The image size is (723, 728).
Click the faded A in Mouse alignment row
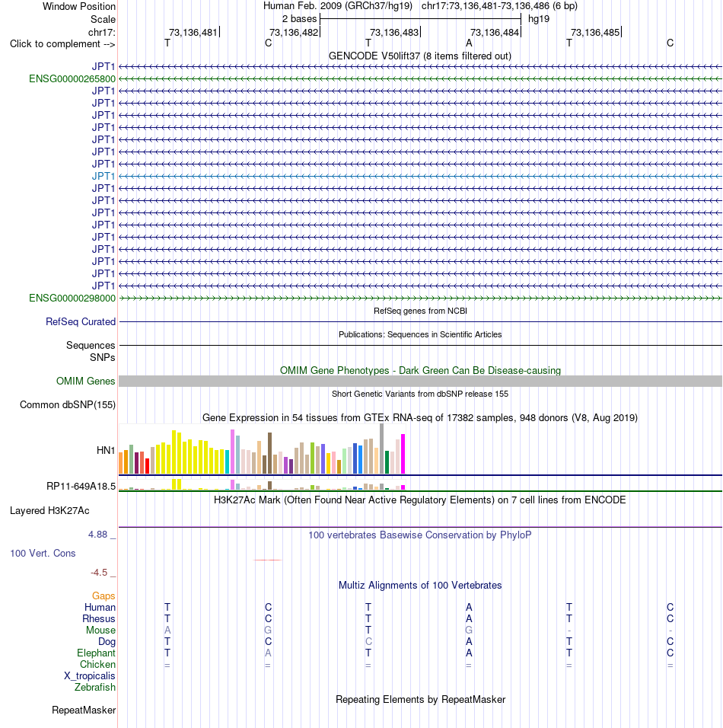coord(167,630)
